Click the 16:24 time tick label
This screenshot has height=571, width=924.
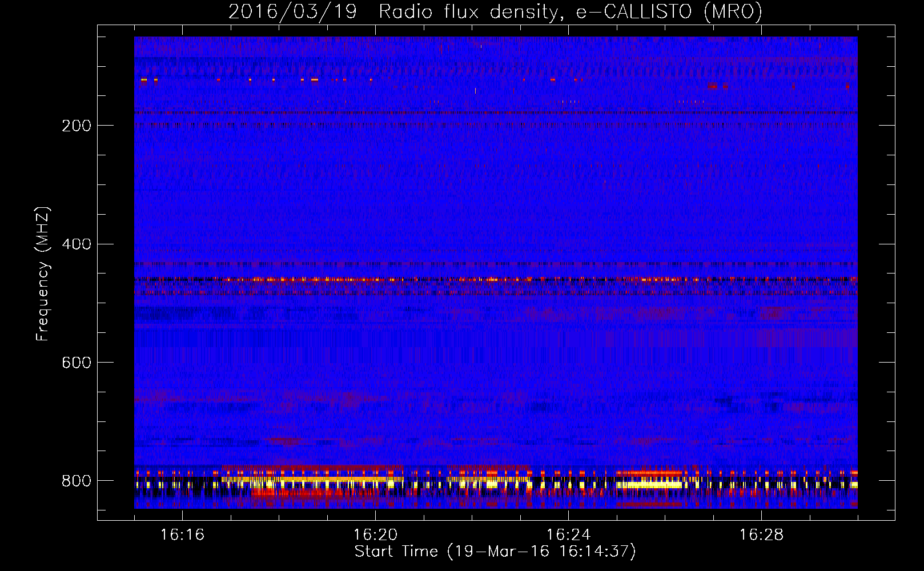pos(568,534)
